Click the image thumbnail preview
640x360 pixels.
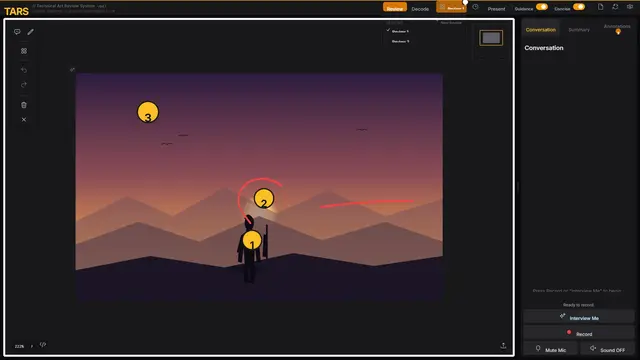(491, 38)
